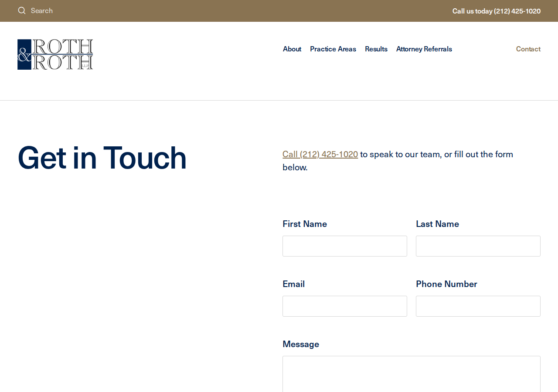Open the About menu item
The width and height of the screenshot is (558, 392).
point(292,49)
